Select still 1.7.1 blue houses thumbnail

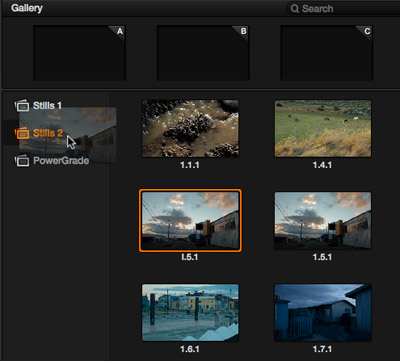[x=323, y=312]
